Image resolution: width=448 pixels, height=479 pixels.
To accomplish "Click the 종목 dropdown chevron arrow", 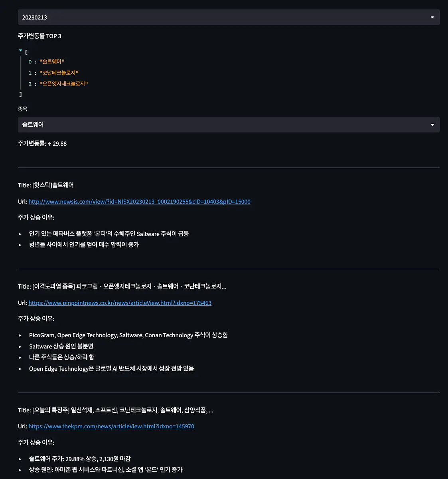I will click(x=432, y=125).
